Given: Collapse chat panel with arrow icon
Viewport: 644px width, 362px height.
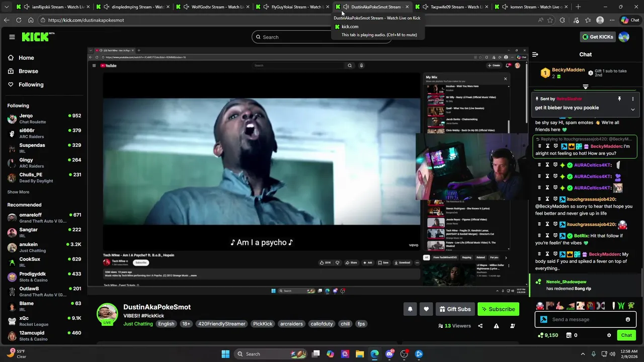Looking at the screenshot, I should tap(535, 54).
